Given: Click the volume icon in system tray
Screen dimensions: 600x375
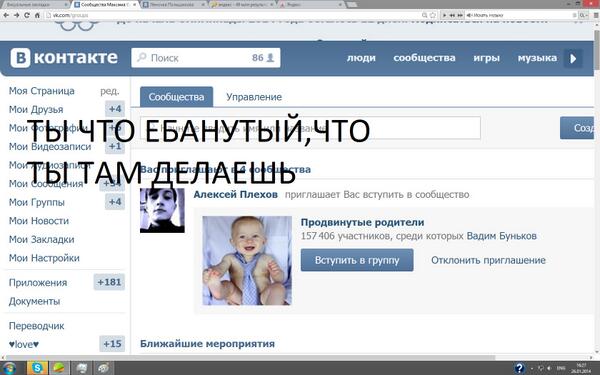Looking at the screenshot, I should pyautogui.click(x=549, y=368).
